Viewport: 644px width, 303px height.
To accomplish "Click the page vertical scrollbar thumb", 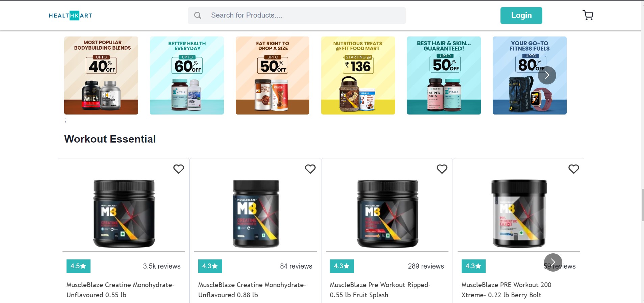I will pos(642,205).
